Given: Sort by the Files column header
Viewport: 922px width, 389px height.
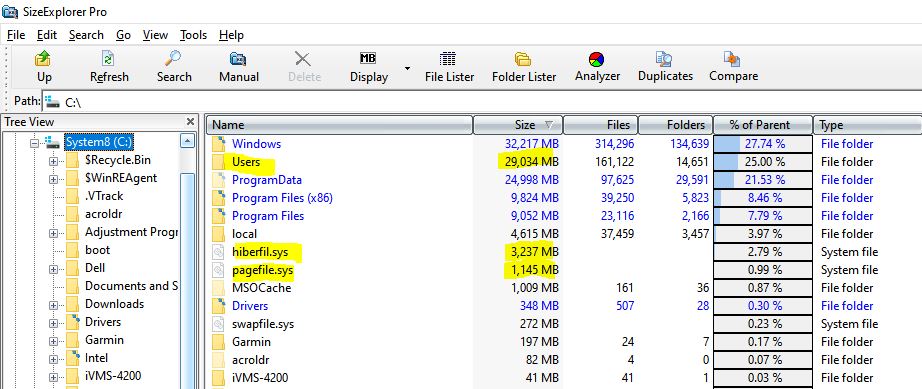Looking at the screenshot, I should [x=600, y=125].
